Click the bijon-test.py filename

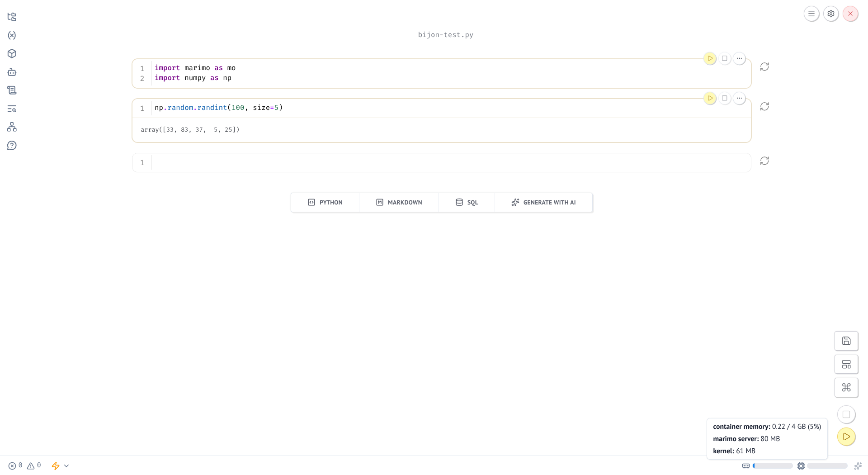(x=446, y=35)
